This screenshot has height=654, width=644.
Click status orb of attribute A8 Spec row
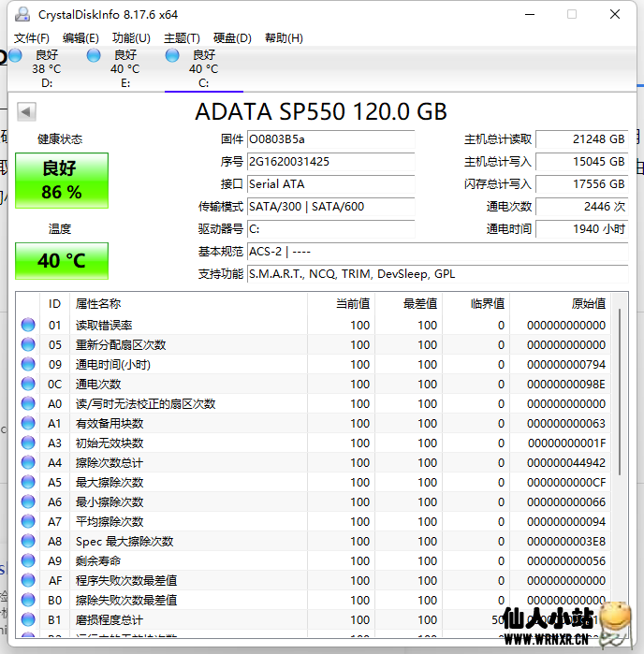[x=28, y=541]
